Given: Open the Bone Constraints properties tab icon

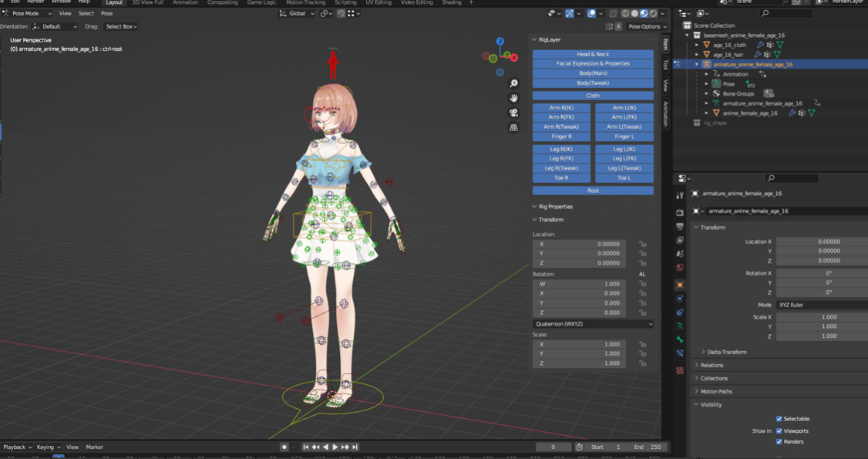Looking at the screenshot, I should click(680, 353).
